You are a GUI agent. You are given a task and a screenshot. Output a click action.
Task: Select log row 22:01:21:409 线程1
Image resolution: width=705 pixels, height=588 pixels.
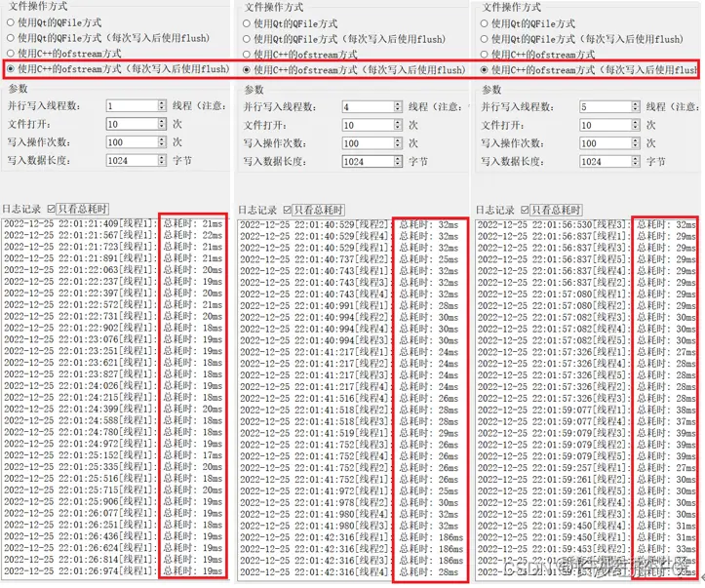(113, 223)
